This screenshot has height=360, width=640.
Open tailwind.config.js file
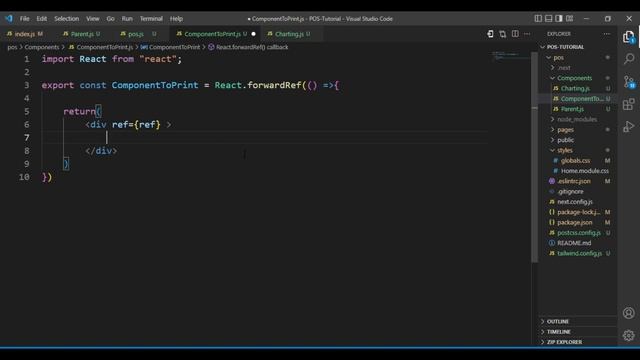point(578,253)
